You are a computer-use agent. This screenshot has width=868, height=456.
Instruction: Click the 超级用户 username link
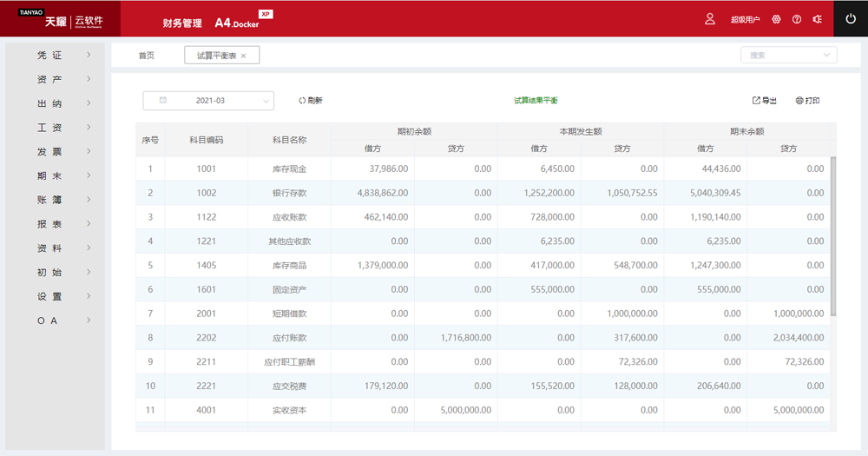[x=745, y=19]
